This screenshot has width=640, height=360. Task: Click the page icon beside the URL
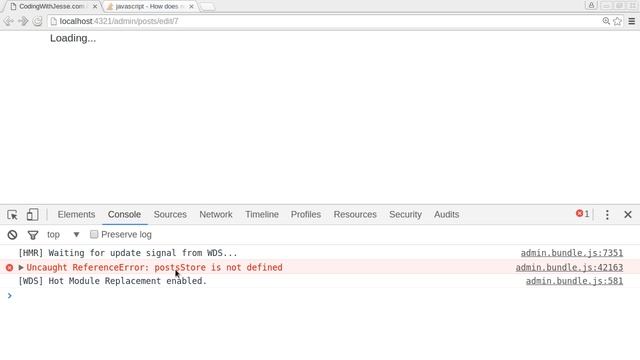click(x=53, y=21)
